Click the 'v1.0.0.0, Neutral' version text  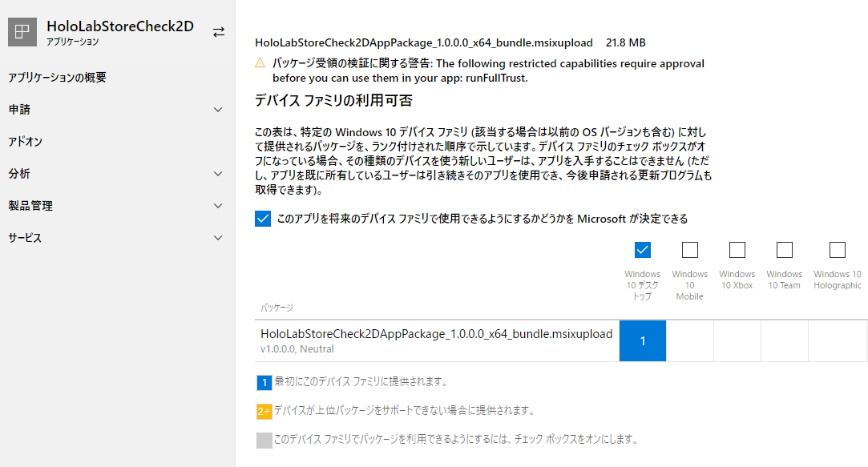(297, 349)
